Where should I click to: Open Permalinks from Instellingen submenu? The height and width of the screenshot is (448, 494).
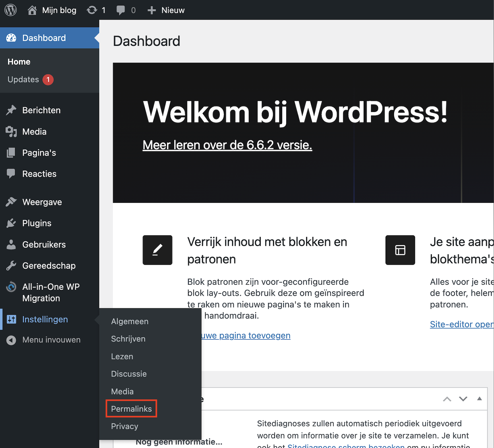point(131,409)
